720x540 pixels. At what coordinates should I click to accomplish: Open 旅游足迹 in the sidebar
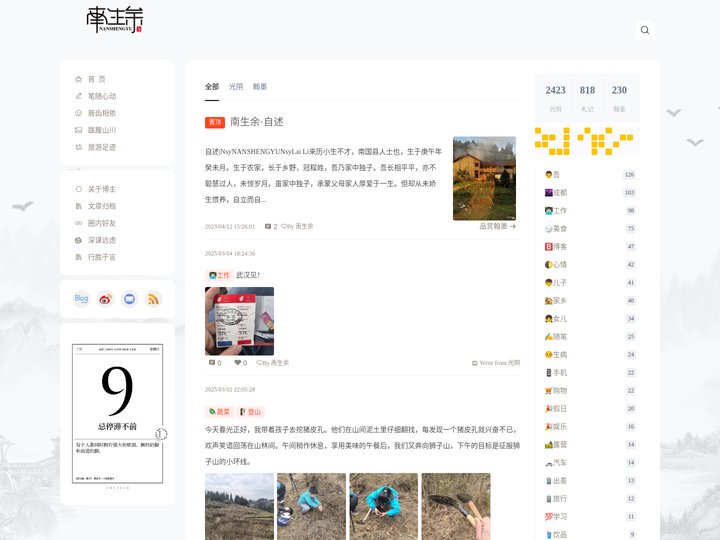[102, 147]
